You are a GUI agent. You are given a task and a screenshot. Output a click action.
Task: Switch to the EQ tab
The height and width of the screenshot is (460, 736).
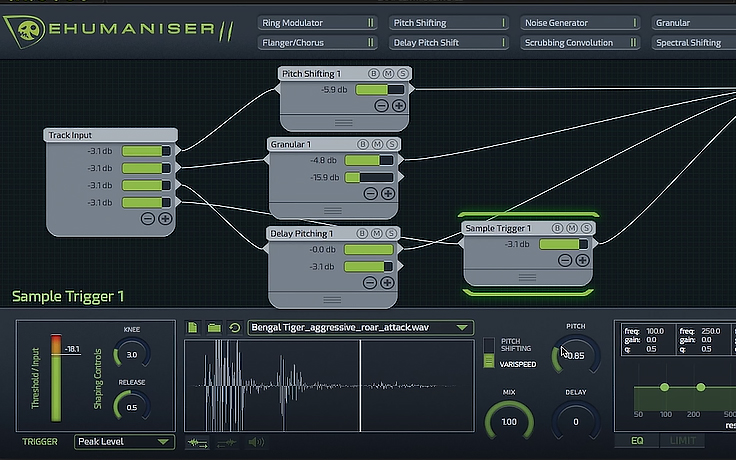[x=637, y=441]
